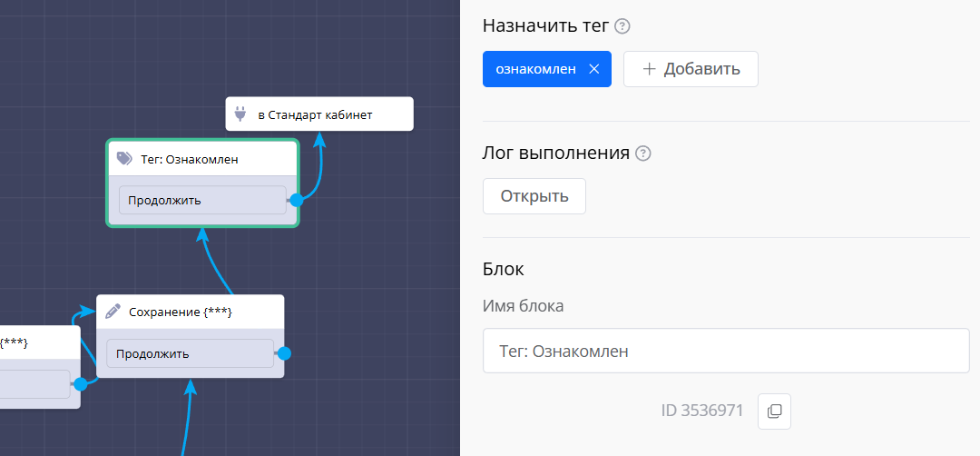This screenshot has width=980, height=456.
Task: Click the tag icon on Тег: Ознакомлен block
Action: pos(124,159)
